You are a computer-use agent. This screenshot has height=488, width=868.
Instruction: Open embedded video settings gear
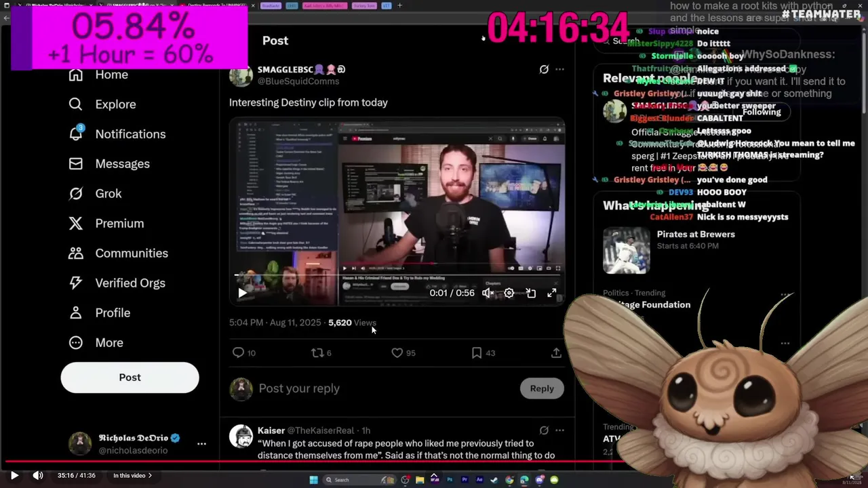pyautogui.click(x=509, y=293)
